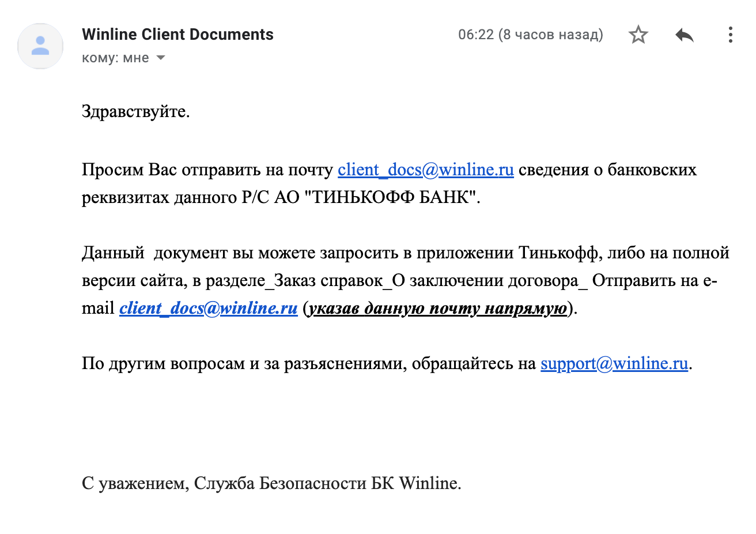Star this Winline email
The width and height of the screenshot is (756, 534).
638,35
